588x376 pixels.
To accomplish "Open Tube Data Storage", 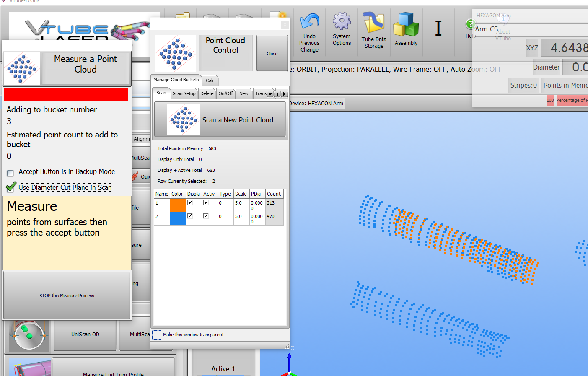I will [374, 23].
